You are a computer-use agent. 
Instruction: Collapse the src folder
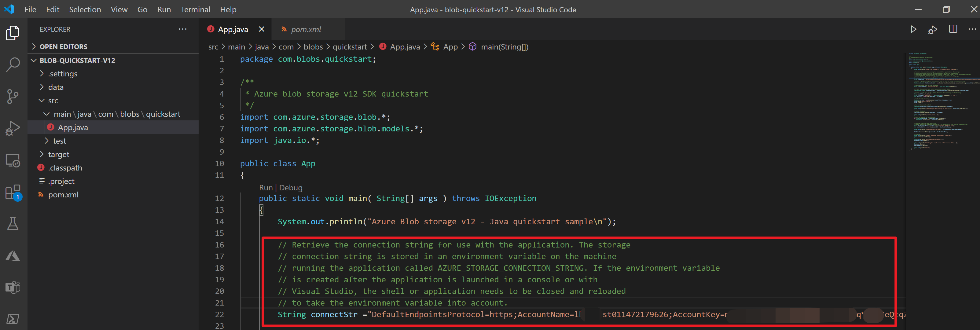[x=53, y=101]
